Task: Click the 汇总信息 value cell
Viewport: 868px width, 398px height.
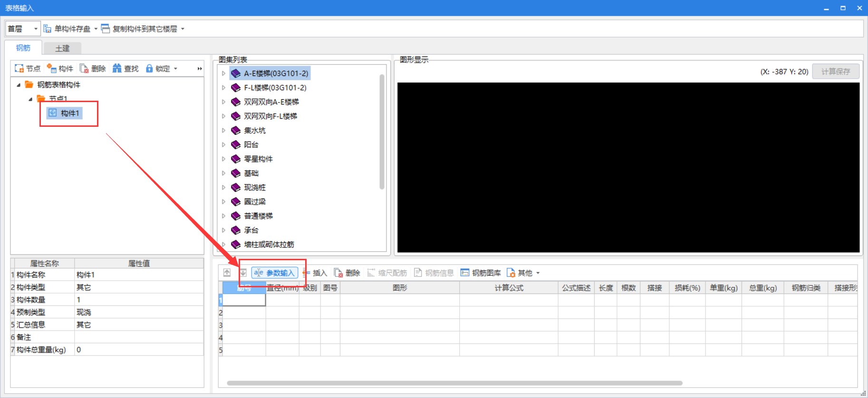Action: click(139, 324)
